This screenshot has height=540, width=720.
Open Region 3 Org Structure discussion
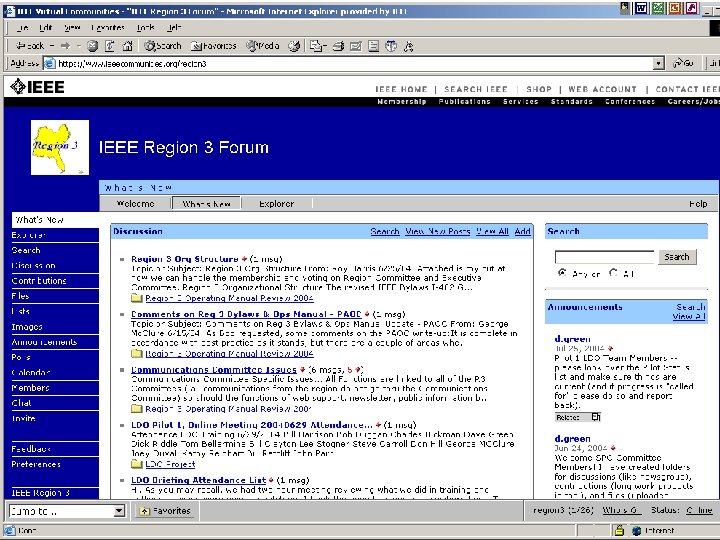185,259
